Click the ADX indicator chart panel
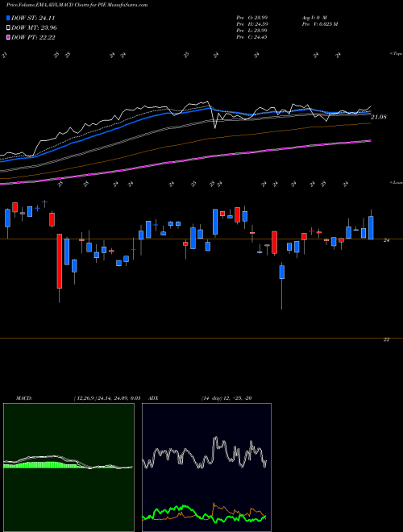 [206, 468]
